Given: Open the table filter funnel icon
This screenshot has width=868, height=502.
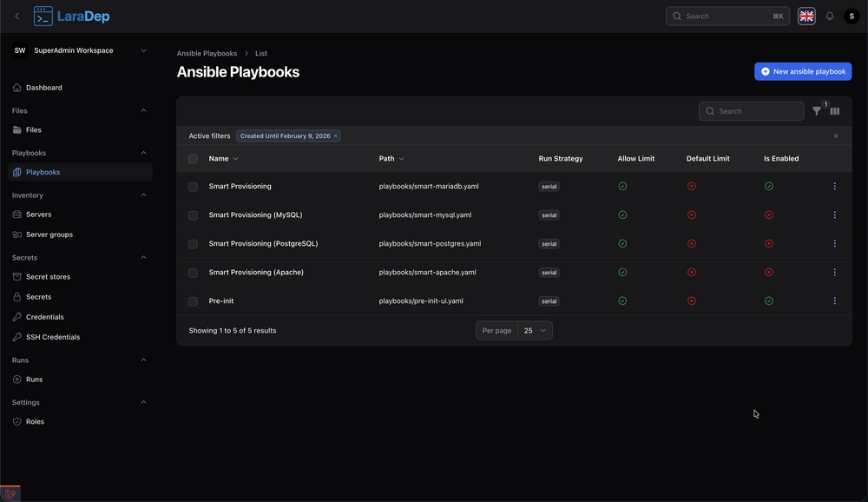Looking at the screenshot, I should pyautogui.click(x=817, y=111).
